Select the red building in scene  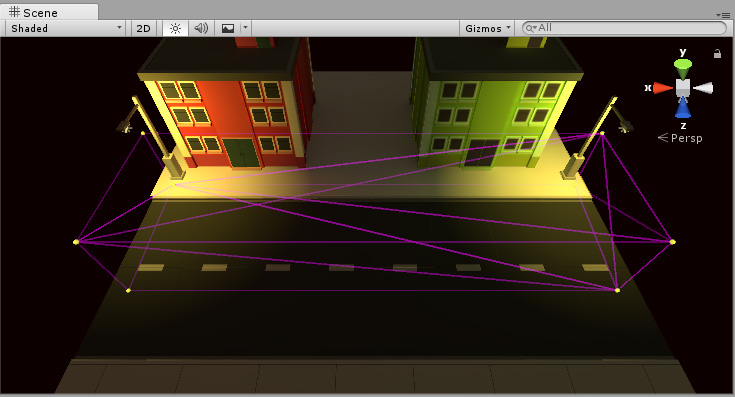point(225,103)
